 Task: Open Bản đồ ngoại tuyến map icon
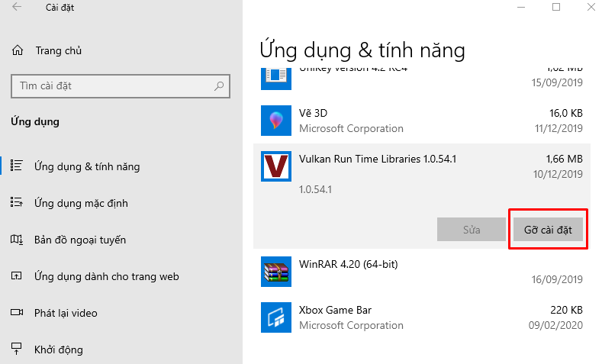[x=17, y=239]
